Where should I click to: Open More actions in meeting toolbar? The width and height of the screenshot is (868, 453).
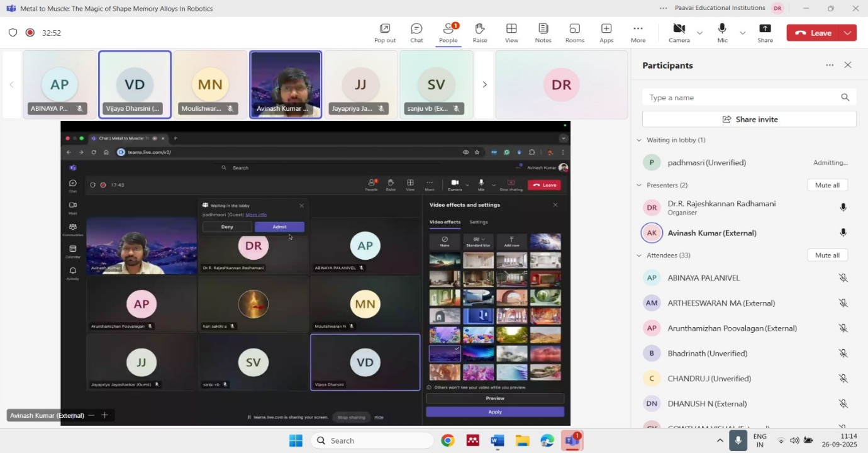pos(638,33)
